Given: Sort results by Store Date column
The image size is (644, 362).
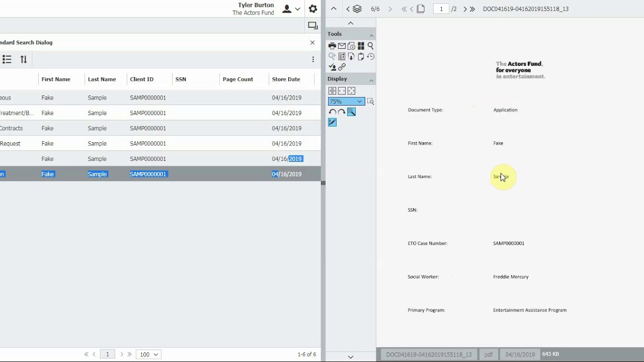Looking at the screenshot, I should click(286, 79).
